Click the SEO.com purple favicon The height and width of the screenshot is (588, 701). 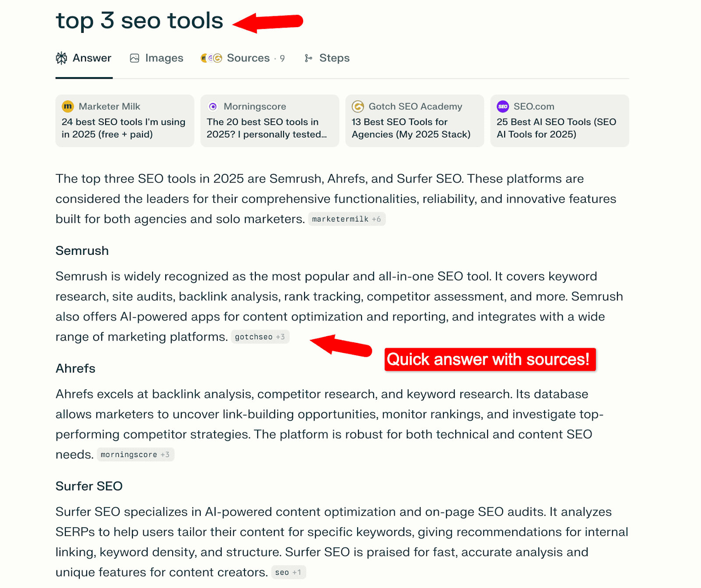tap(503, 106)
